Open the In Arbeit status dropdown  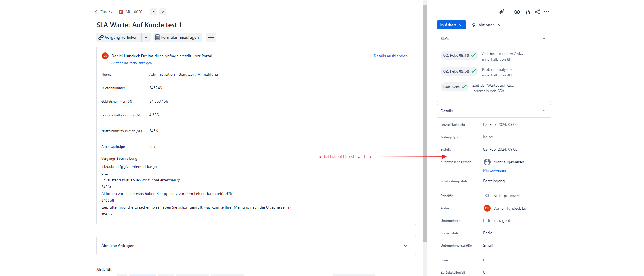451,25
